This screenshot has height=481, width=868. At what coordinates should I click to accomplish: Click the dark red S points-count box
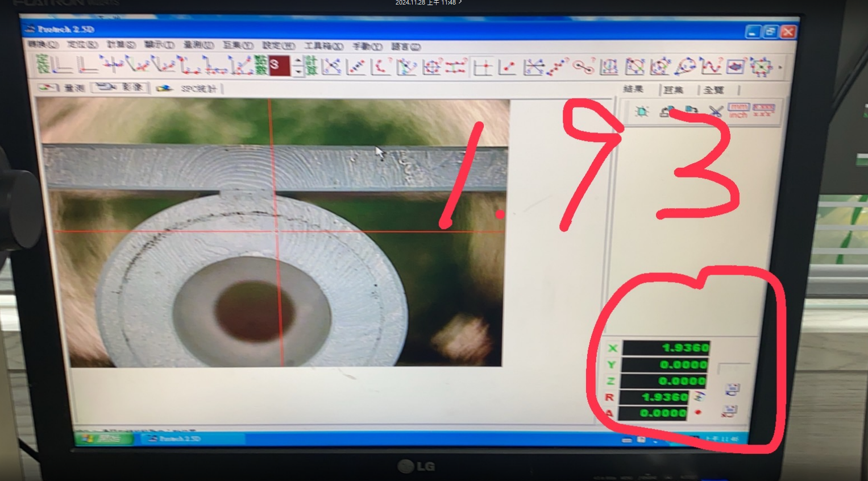(x=279, y=66)
